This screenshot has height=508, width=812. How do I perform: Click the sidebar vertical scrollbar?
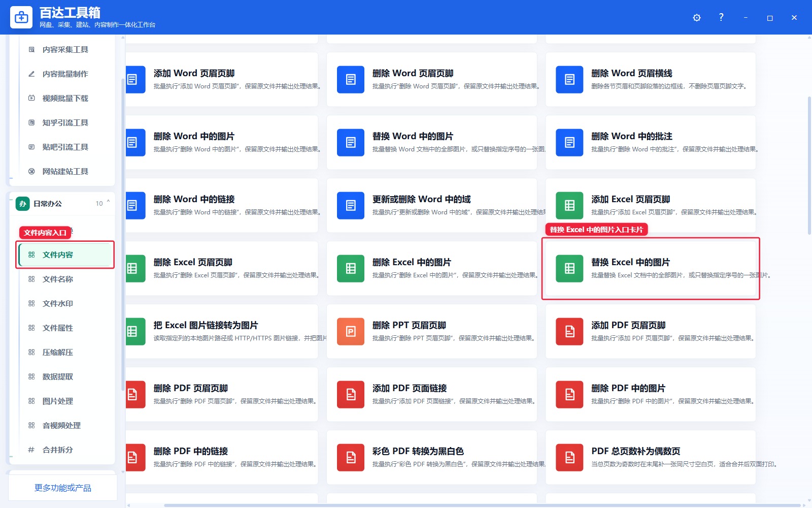[123, 234]
